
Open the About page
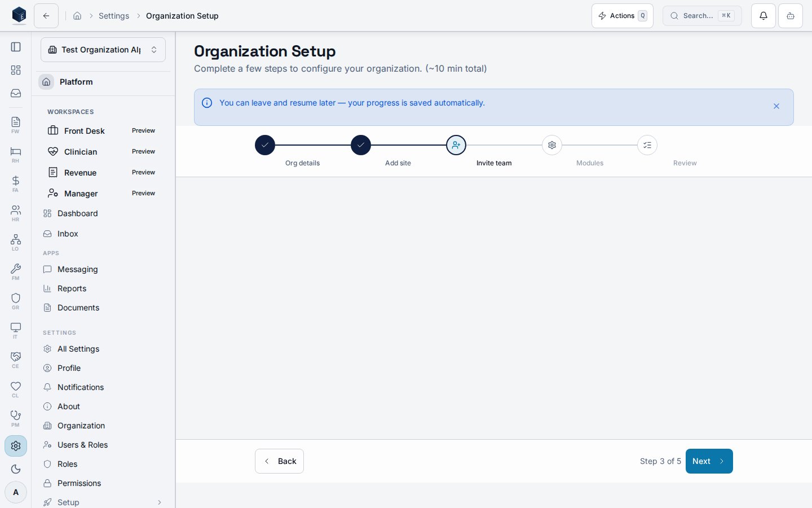pyautogui.click(x=103, y=406)
